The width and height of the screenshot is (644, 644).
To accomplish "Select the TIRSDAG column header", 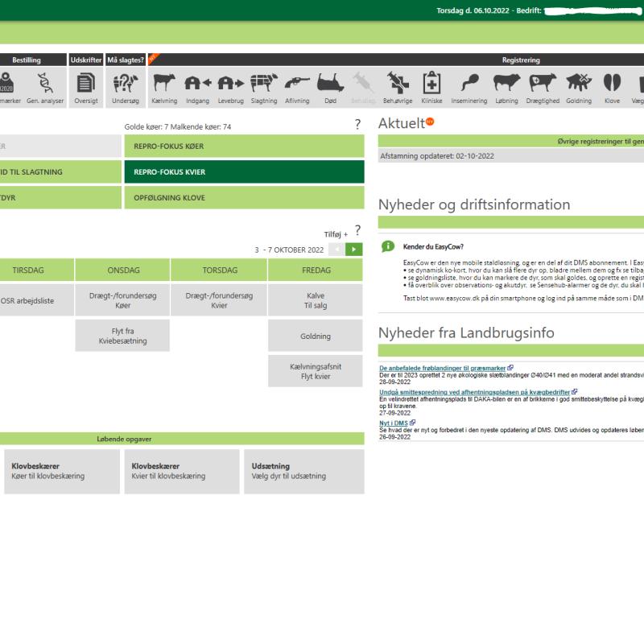I will click(36, 270).
